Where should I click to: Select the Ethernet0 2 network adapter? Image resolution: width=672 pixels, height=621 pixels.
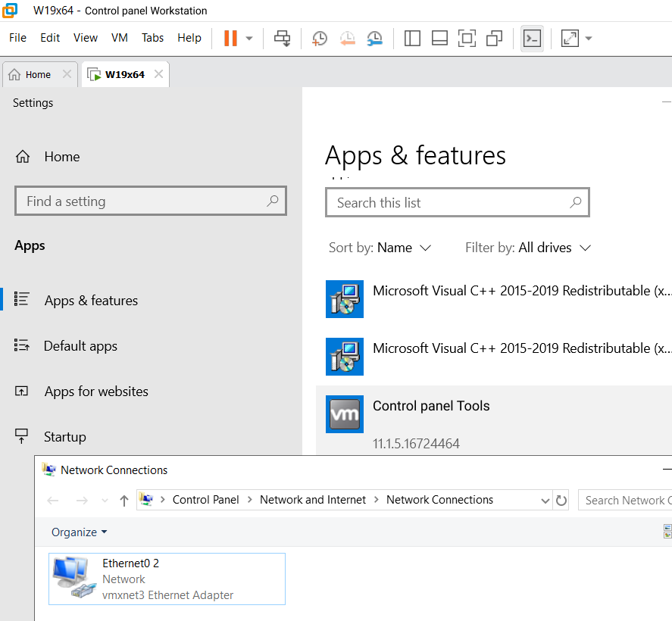click(x=167, y=579)
